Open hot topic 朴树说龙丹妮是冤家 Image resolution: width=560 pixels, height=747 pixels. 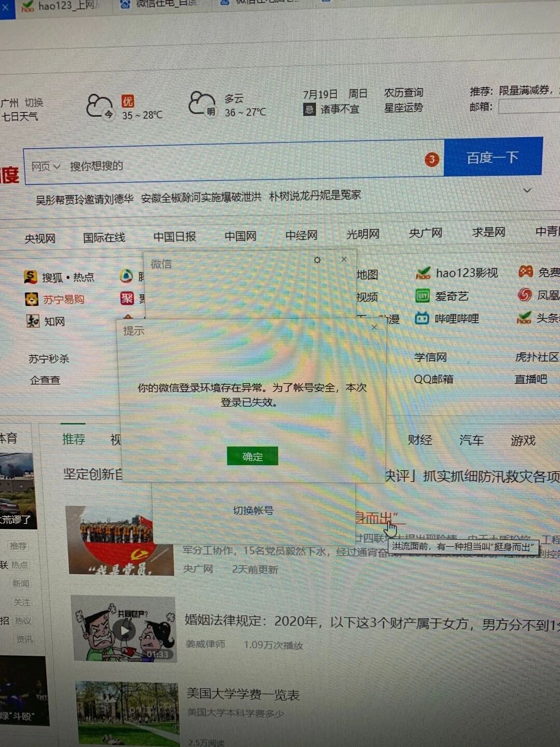[x=315, y=196]
